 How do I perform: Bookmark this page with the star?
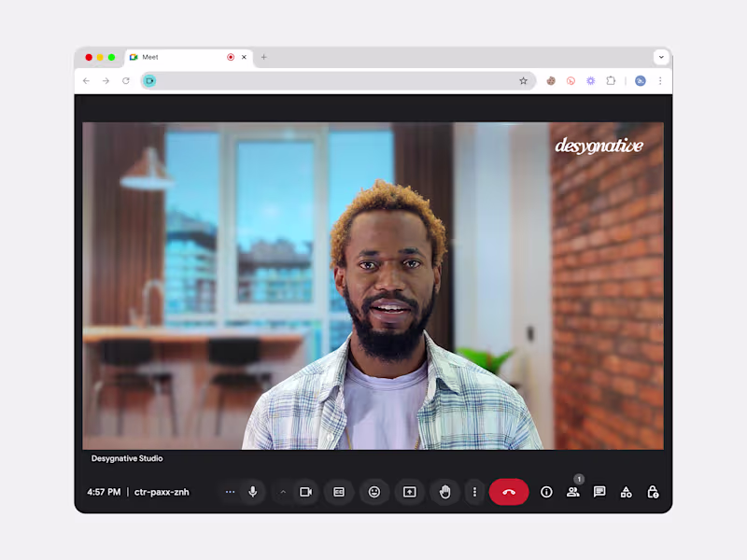click(x=523, y=81)
